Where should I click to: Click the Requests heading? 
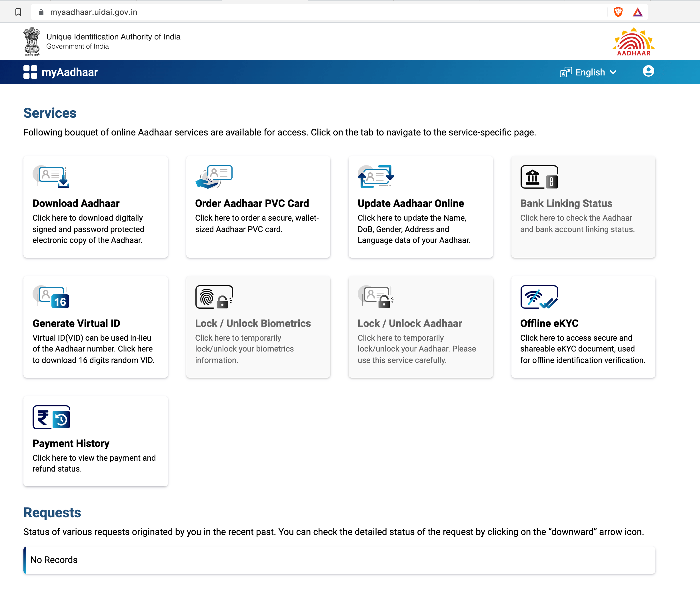pos(52,513)
